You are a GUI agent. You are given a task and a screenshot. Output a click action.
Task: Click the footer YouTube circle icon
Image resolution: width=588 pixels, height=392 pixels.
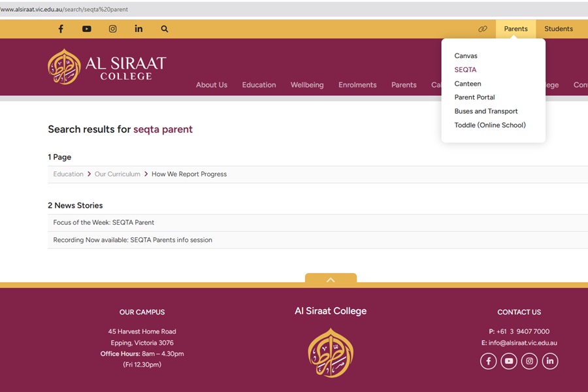tap(509, 361)
